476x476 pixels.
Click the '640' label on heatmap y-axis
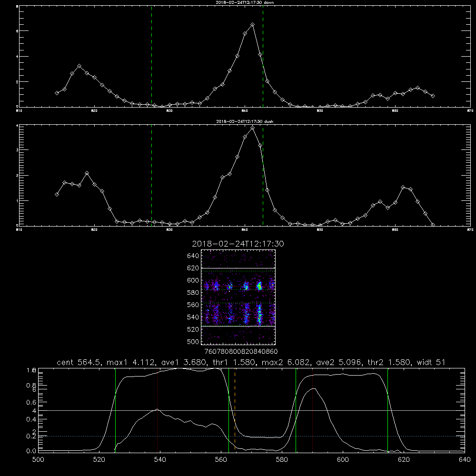[193, 256]
